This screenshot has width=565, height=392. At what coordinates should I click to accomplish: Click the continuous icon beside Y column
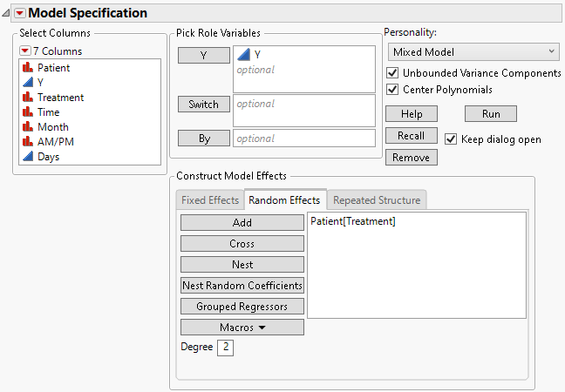[27, 83]
